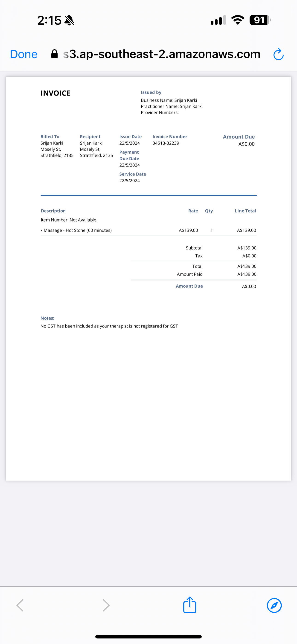
Task: Tap the 'Notes:' heading
Action: click(x=47, y=318)
